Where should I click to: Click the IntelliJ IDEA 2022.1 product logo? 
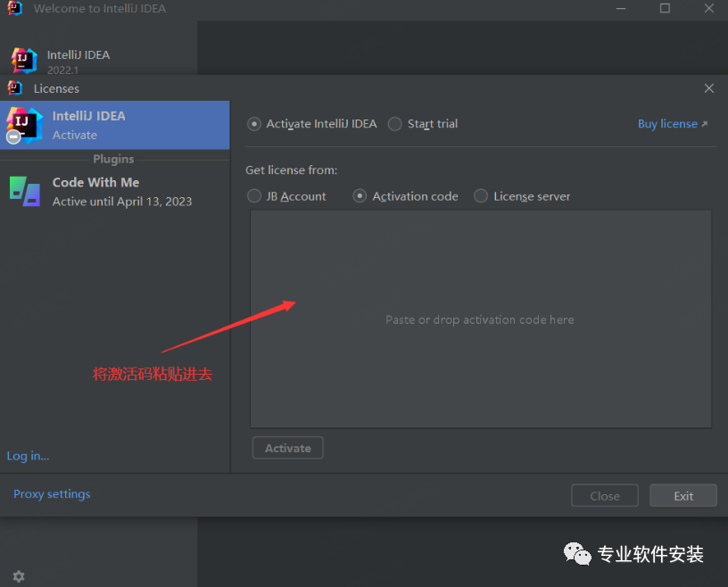click(24, 61)
